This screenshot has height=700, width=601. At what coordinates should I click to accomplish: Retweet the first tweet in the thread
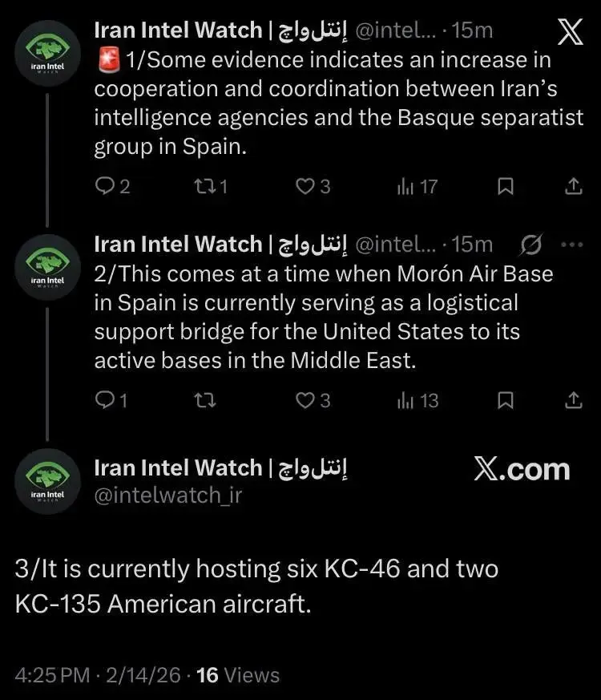click(x=207, y=186)
